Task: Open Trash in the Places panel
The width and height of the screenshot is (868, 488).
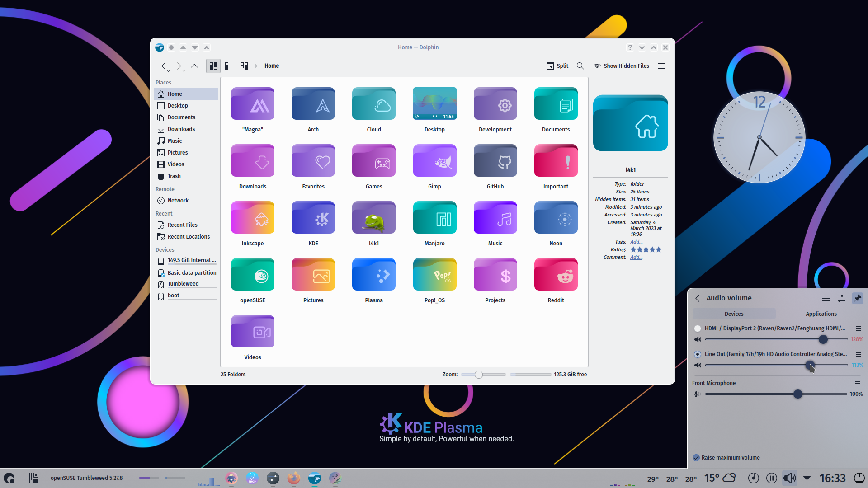Action: (186, 176)
